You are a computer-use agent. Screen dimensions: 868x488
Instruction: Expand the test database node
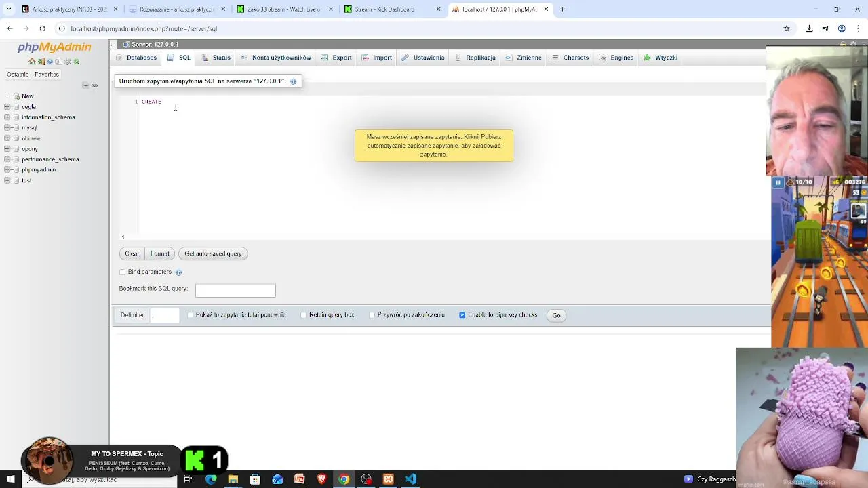7,181
